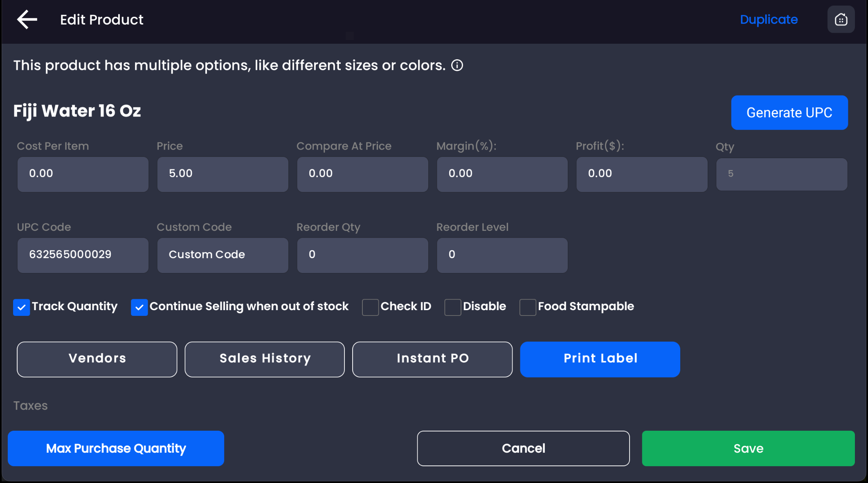Open the Vendors section

97,359
